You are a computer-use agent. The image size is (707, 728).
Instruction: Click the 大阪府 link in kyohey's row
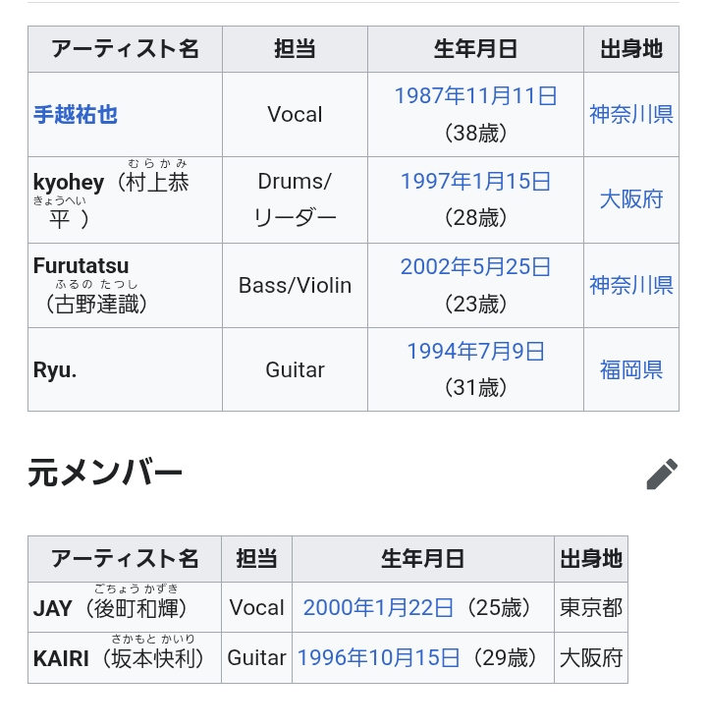coord(631,199)
